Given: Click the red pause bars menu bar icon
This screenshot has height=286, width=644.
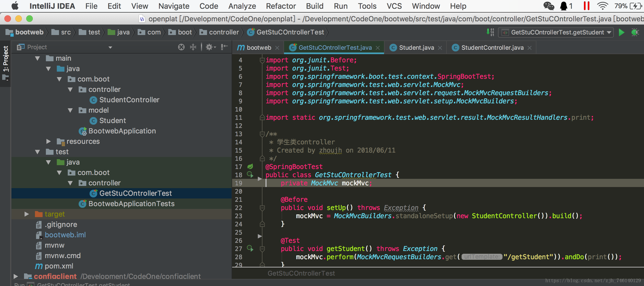Looking at the screenshot, I should click(586, 6).
